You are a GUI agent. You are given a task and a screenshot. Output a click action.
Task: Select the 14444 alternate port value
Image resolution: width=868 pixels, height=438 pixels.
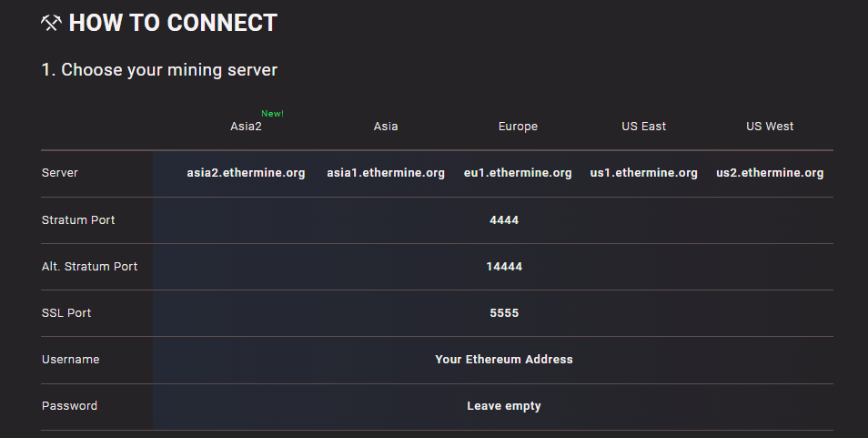pyautogui.click(x=504, y=266)
